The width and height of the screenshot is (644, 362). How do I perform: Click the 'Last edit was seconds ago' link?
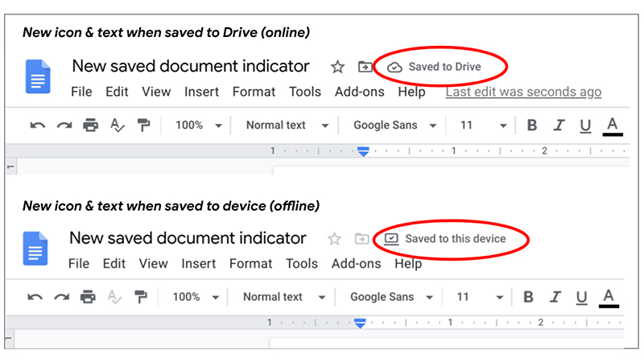pos(523,92)
